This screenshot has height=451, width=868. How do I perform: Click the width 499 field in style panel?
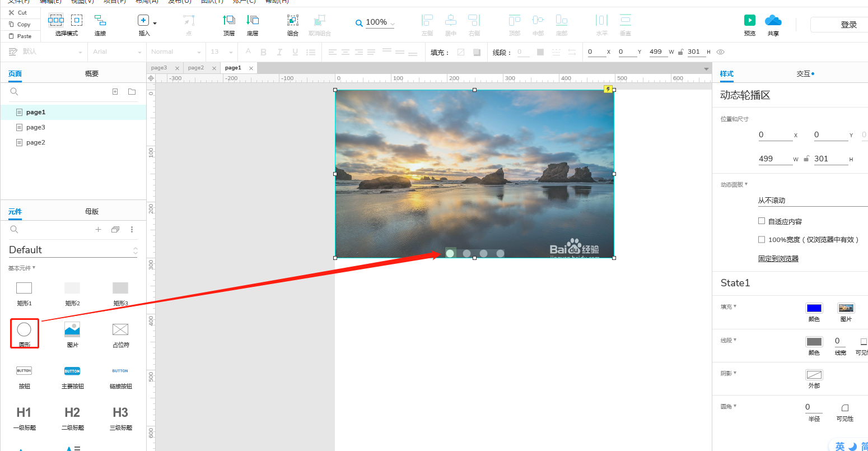pos(775,159)
